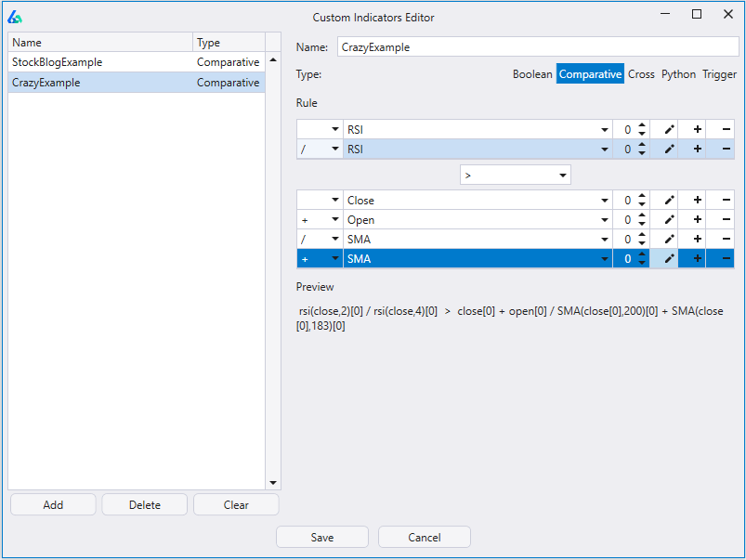Add a row after the first RSI
Viewport: 746px width, 560px height.
pyautogui.click(x=697, y=130)
